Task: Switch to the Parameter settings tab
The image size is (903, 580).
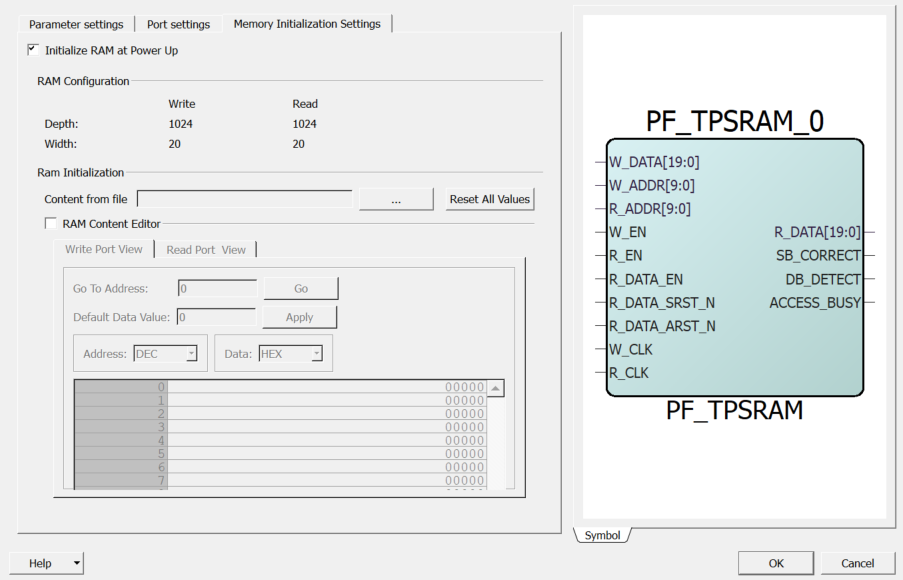Action: pyautogui.click(x=76, y=24)
